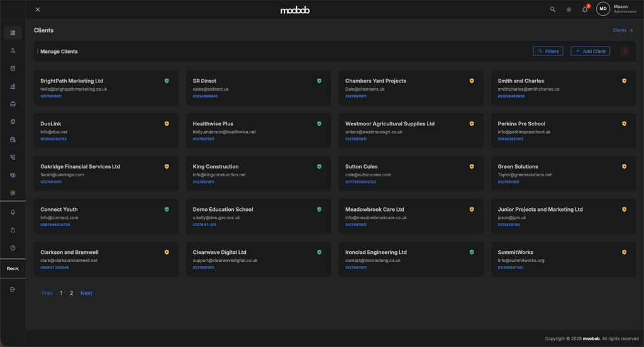
Task: Click the calendar icon in the sidebar
Action: [x=13, y=69]
